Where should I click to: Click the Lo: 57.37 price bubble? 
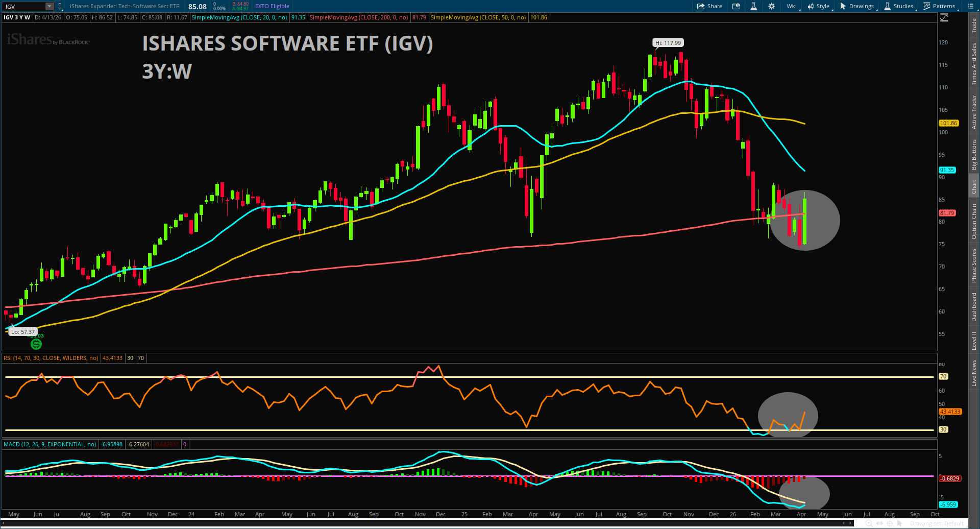(23, 332)
